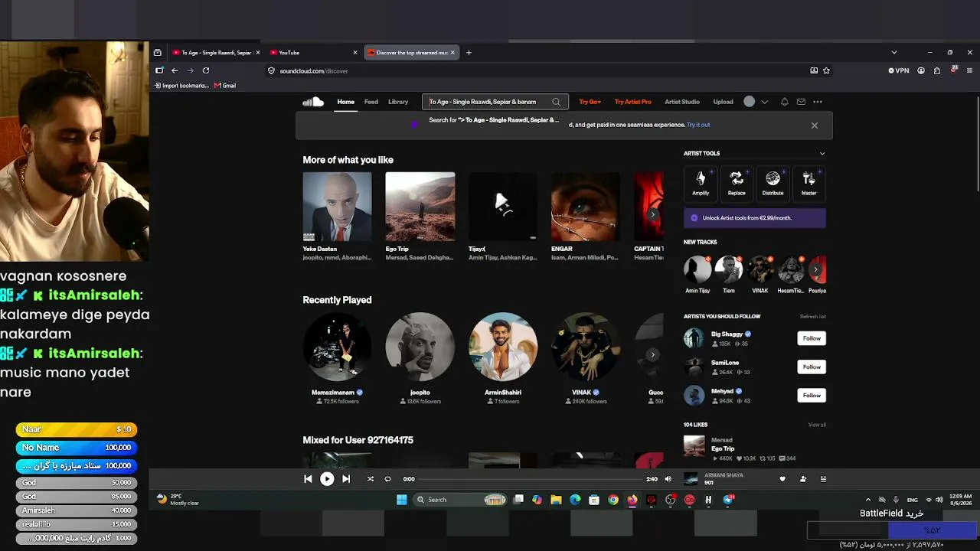The image size is (980, 551).
Task: Open File Explorer from the taskbar
Action: coord(556,500)
